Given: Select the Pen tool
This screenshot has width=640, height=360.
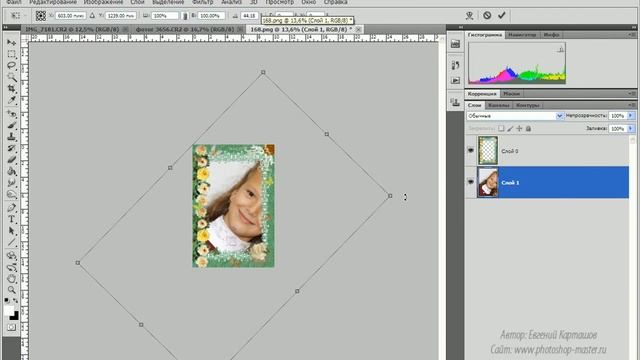Looking at the screenshot, I should coord(11,208).
